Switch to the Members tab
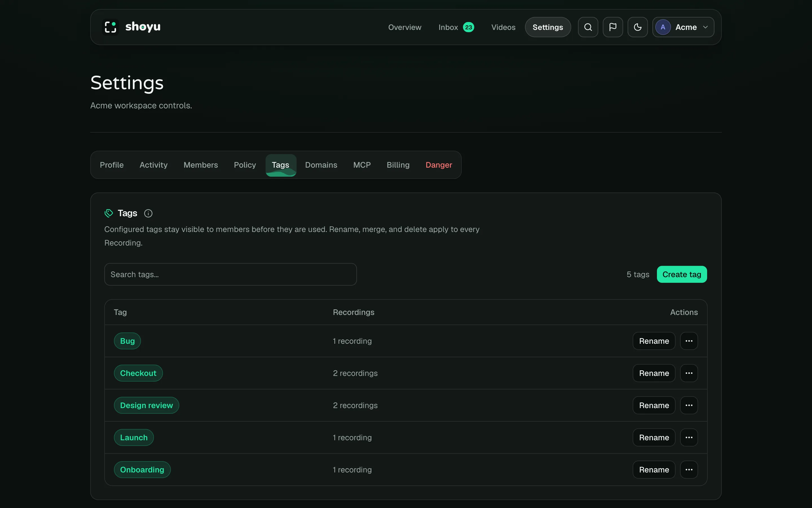The image size is (812, 508). click(201, 165)
